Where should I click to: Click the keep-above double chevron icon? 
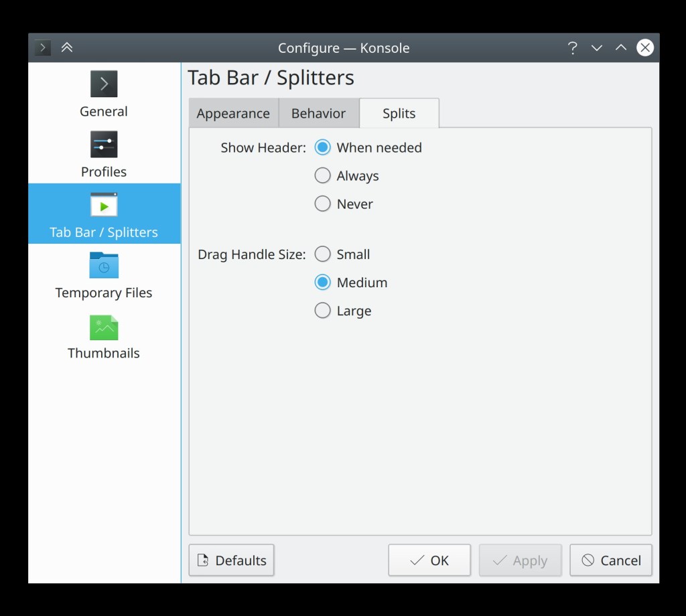(x=67, y=48)
